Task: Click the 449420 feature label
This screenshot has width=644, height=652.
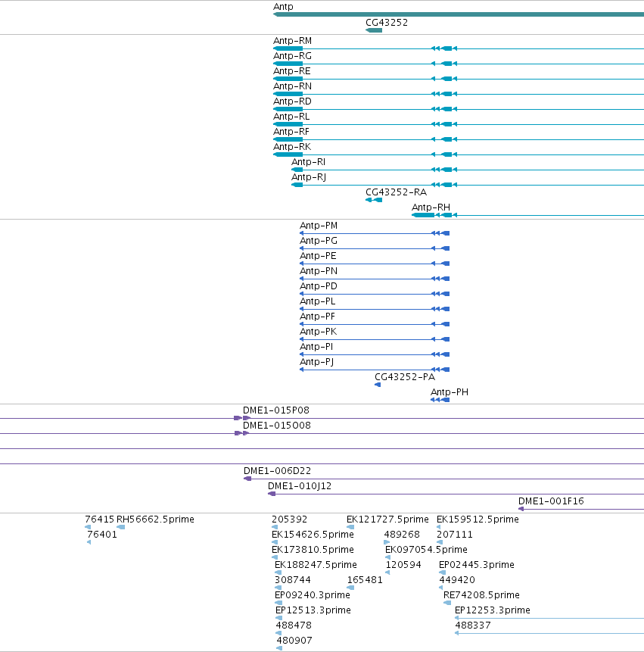Action: 457,580
